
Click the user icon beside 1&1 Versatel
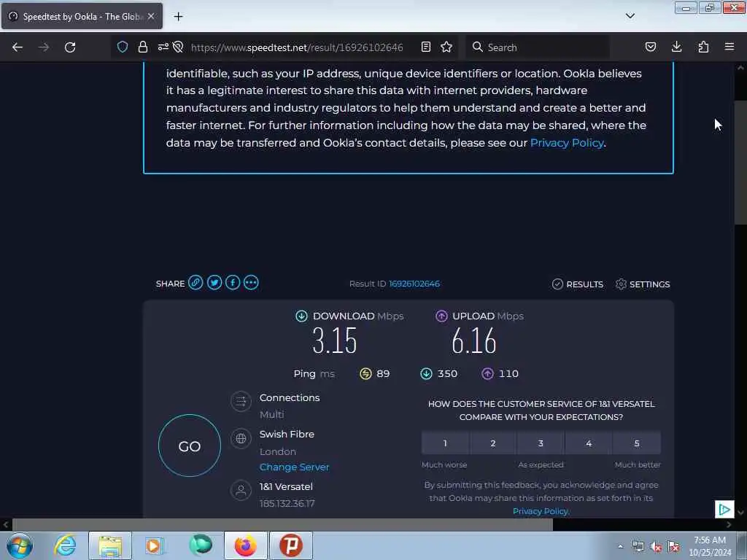click(241, 491)
